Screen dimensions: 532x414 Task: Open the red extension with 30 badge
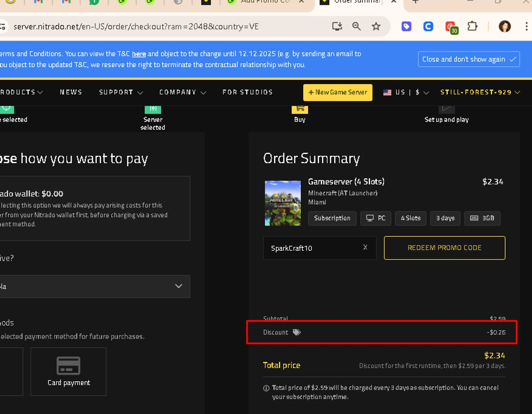(451, 27)
